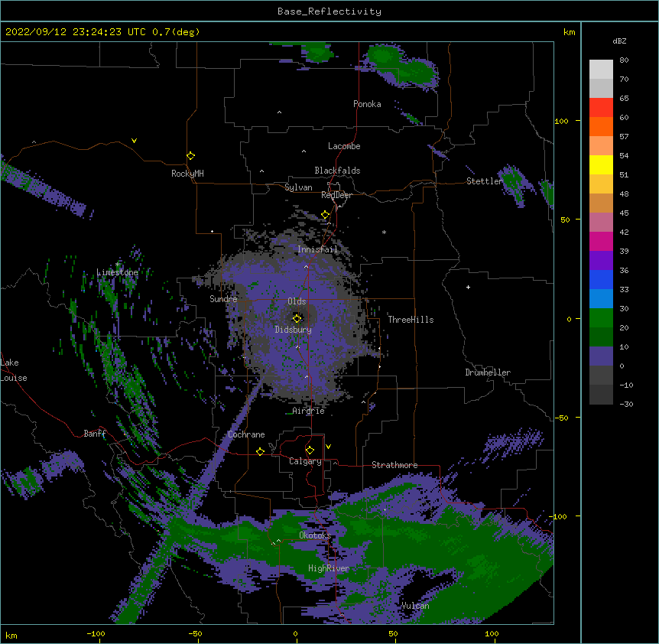The width and height of the screenshot is (659, 644).
Task: Click the white asterisk marker east of Innisfail
Action: point(384,232)
